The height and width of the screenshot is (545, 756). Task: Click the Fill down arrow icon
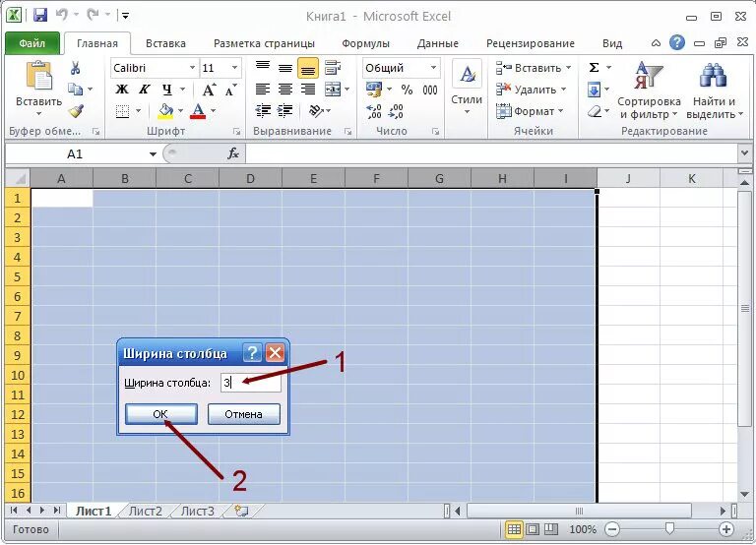(594, 90)
